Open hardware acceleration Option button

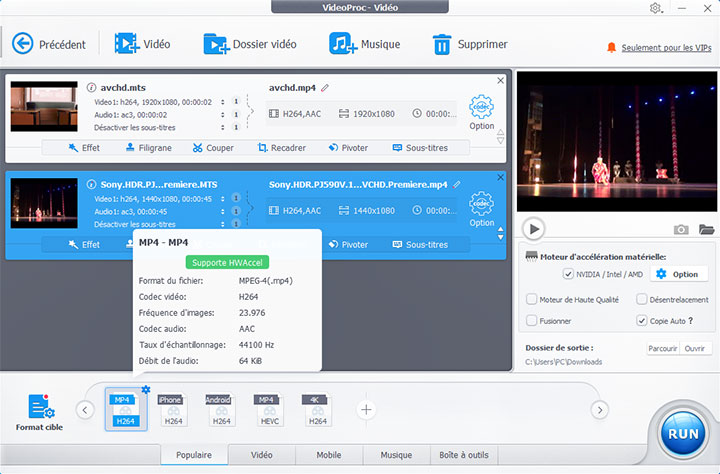pyautogui.click(x=678, y=274)
